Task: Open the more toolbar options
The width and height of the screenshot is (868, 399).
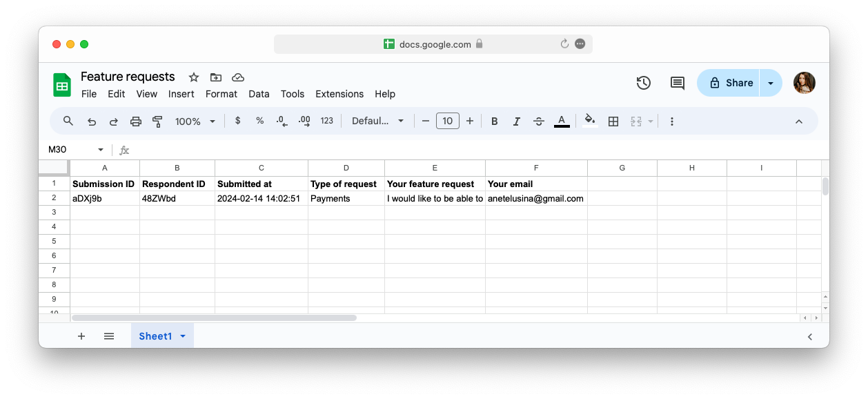Action: click(672, 121)
